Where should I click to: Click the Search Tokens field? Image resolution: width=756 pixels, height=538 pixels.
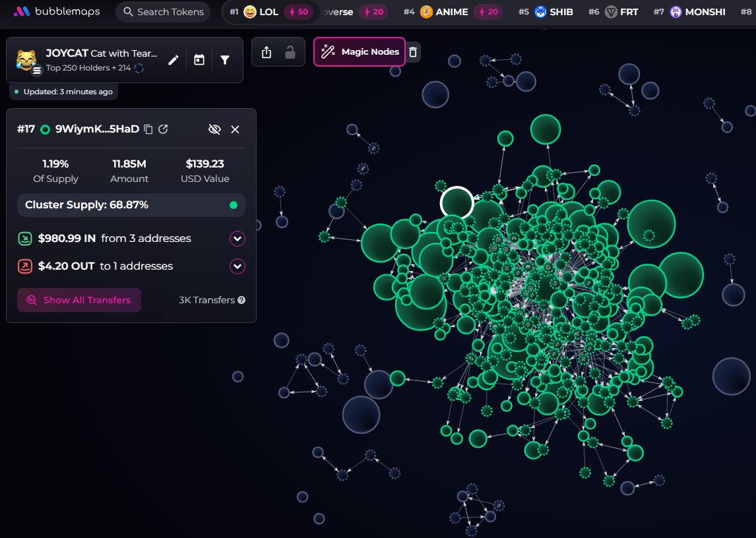162,12
